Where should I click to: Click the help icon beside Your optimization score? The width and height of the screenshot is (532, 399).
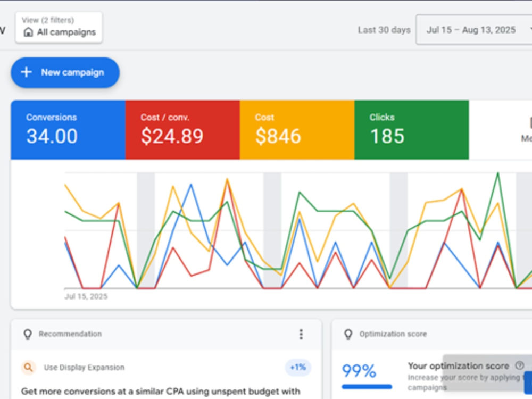tap(519, 365)
